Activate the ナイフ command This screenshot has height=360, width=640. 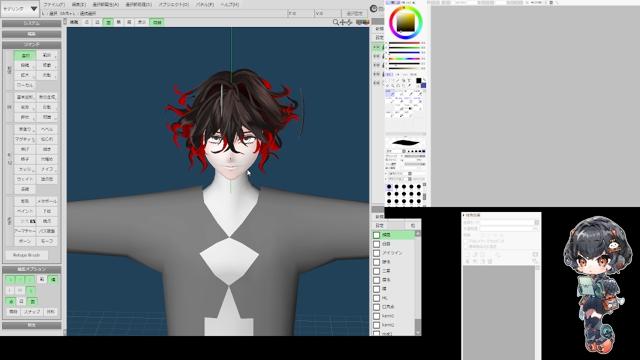tap(47, 169)
